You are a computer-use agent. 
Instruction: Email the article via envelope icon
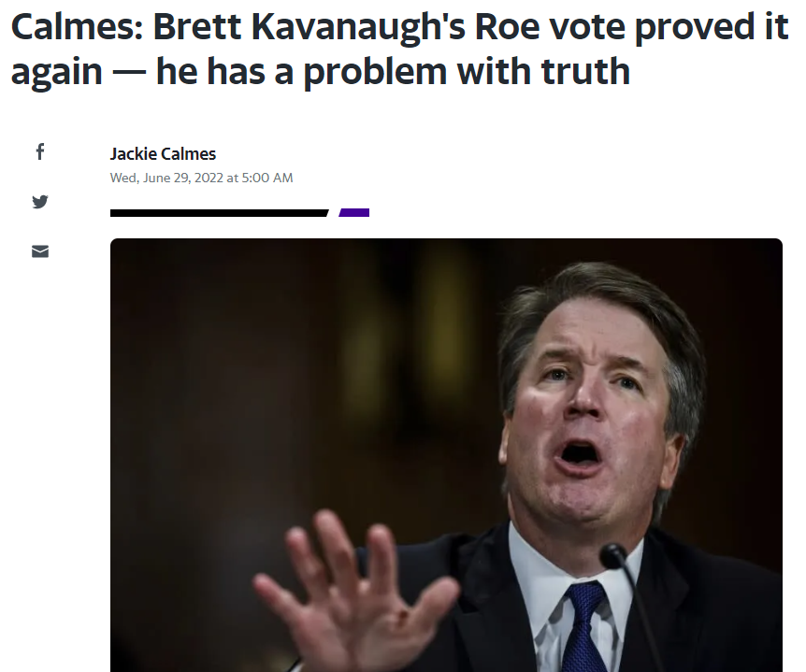click(x=39, y=251)
